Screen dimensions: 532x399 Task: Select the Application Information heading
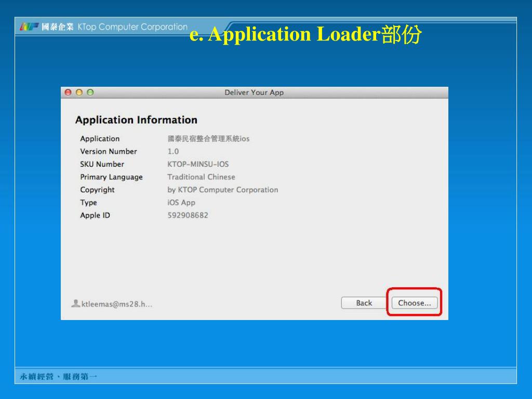tap(136, 120)
